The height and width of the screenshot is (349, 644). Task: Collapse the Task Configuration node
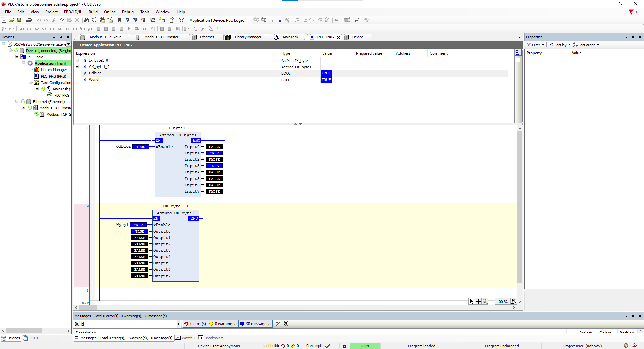(x=31, y=82)
